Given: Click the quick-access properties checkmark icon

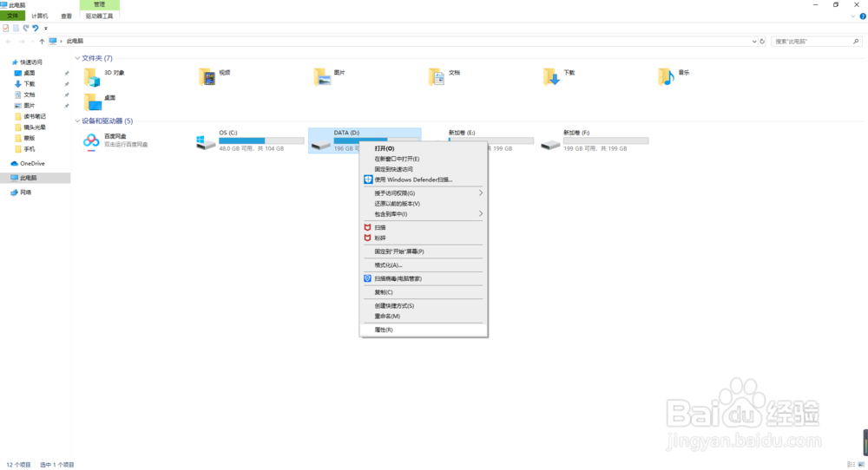Looking at the screenshot, I should [5, 29].
